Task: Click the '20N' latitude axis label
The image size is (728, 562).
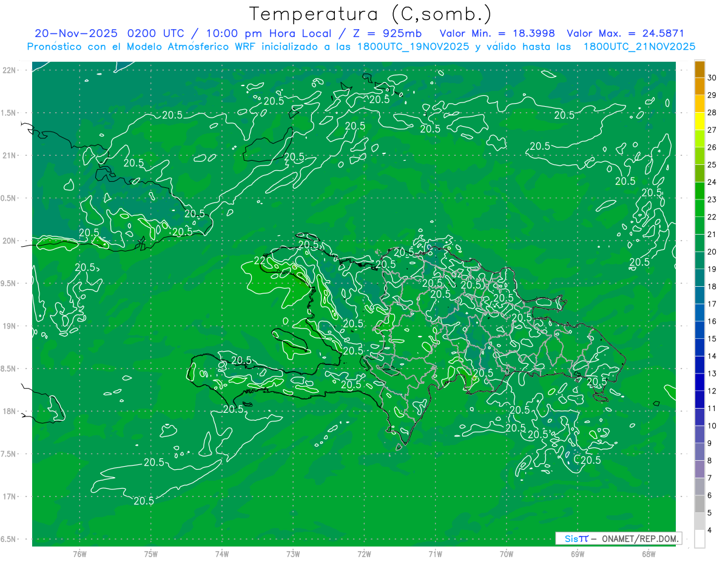Action: pos(10,241)
